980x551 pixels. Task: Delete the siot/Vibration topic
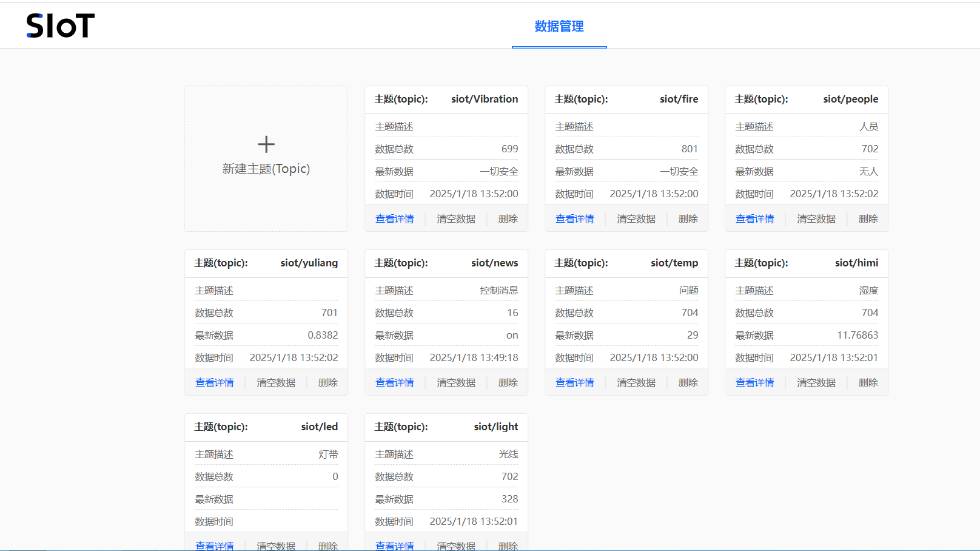pos(508,218)
